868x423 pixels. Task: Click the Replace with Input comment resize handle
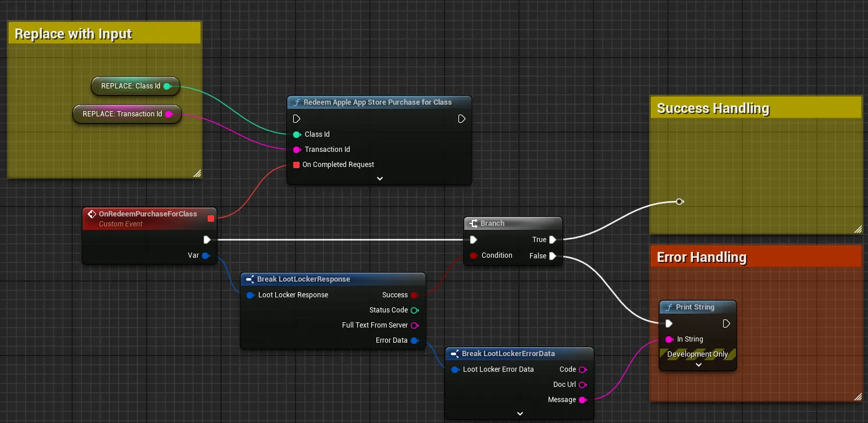coord(197,173)
